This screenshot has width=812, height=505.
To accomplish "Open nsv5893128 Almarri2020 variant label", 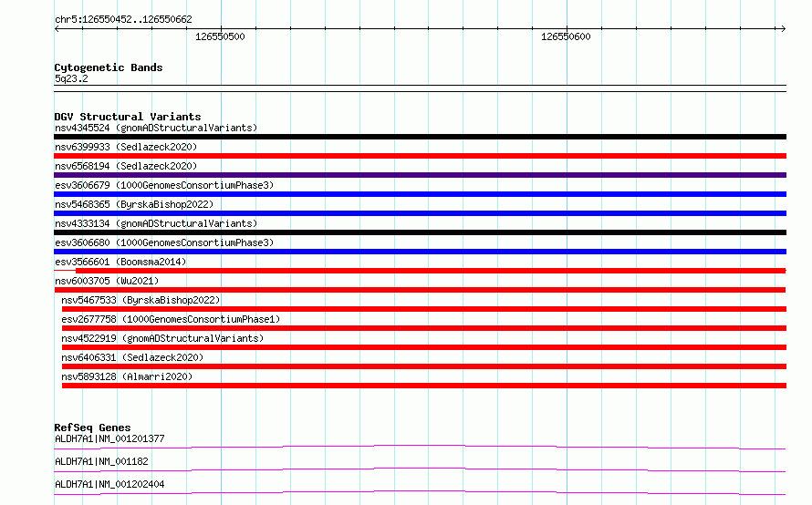I will [126, 376].
